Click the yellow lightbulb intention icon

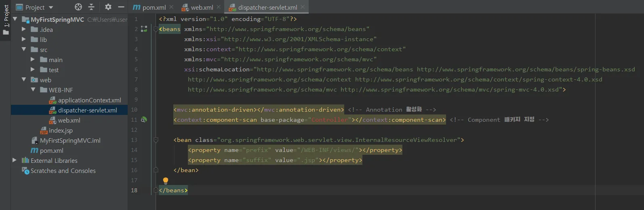165,181
